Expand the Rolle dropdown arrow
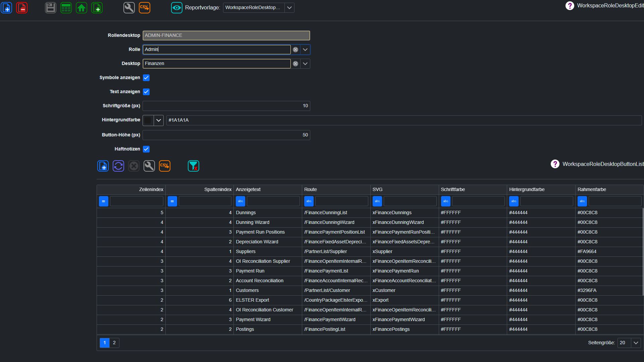This screenshot has width=644, height=362. (x=305, y=50)
